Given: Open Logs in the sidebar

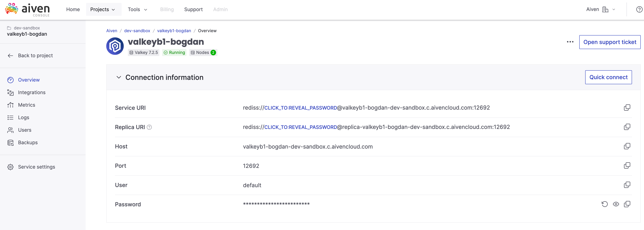Looking at the screenshot, I should tap(23, 117).
